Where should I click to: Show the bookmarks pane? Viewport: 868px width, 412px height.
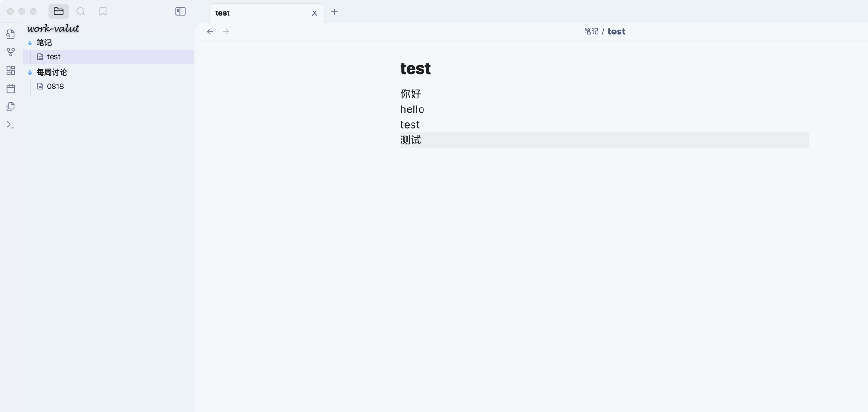(103, 11)
